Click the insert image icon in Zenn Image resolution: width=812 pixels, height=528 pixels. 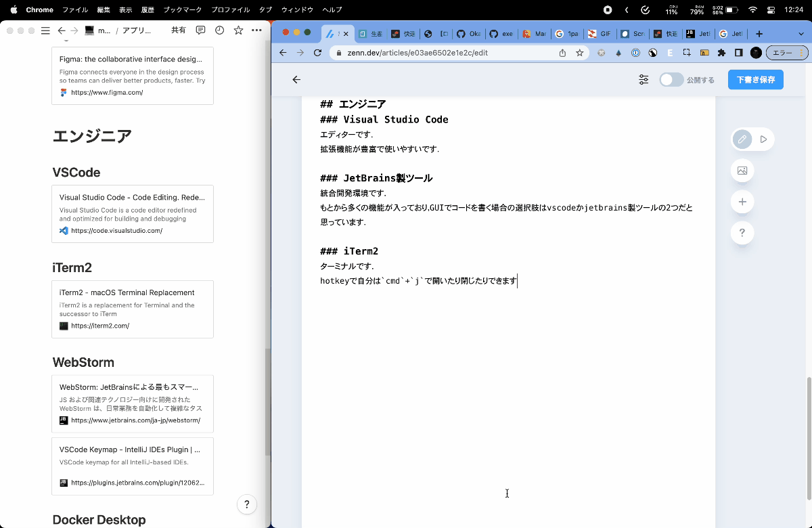click(x=742, y=171)
